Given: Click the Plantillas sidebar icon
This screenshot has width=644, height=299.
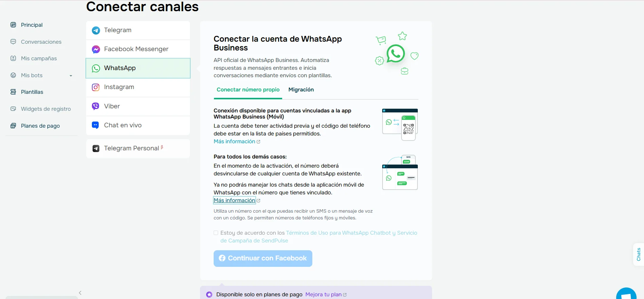Looking at the screenshot, I should (x=13, y=92).
